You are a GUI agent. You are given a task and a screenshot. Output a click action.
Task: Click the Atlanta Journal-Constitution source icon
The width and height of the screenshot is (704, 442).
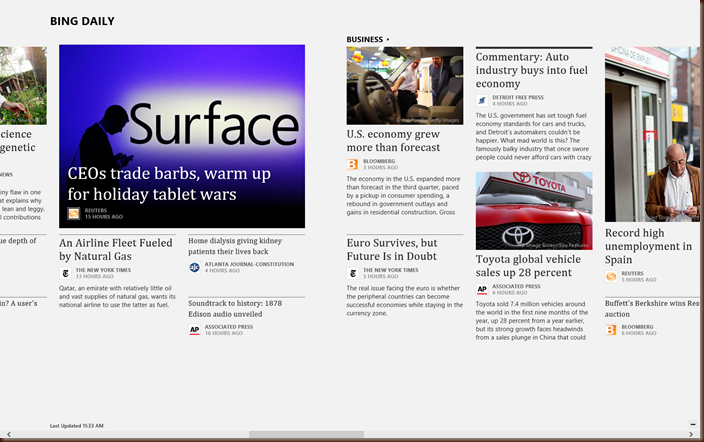click(195, 267)
